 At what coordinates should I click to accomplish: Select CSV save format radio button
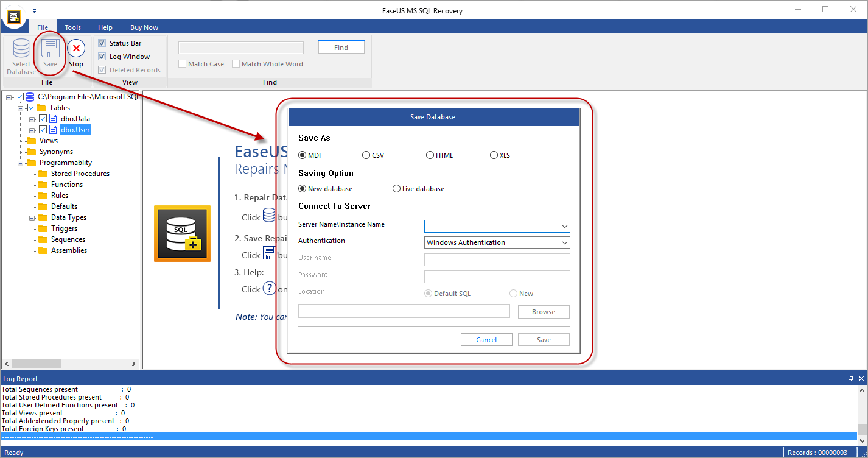pos(366,155)
